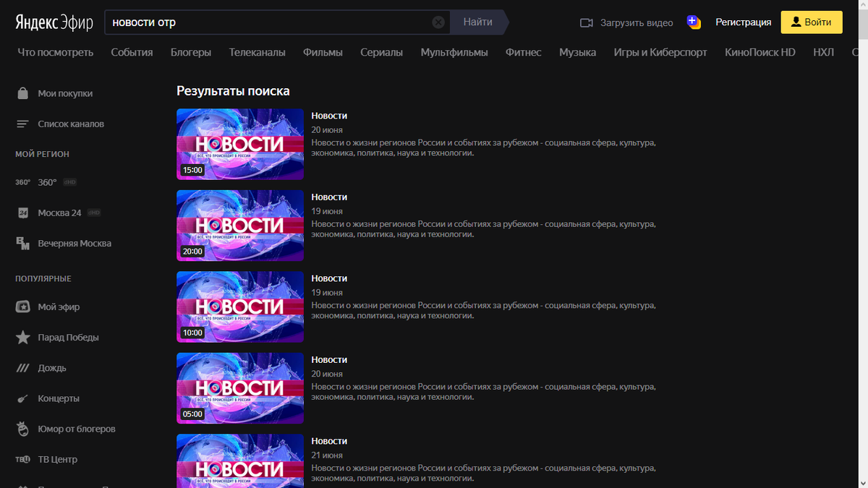Screen dimensions: 868x488
Task: Open Юмор от блогеров label
Action: 77,429
